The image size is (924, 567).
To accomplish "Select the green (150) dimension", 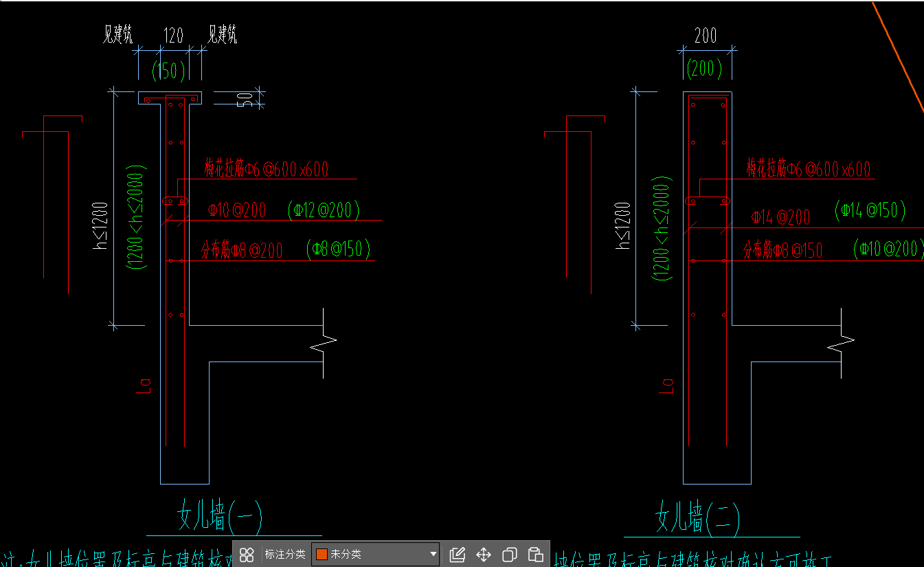I will click(x=169, y=71).
